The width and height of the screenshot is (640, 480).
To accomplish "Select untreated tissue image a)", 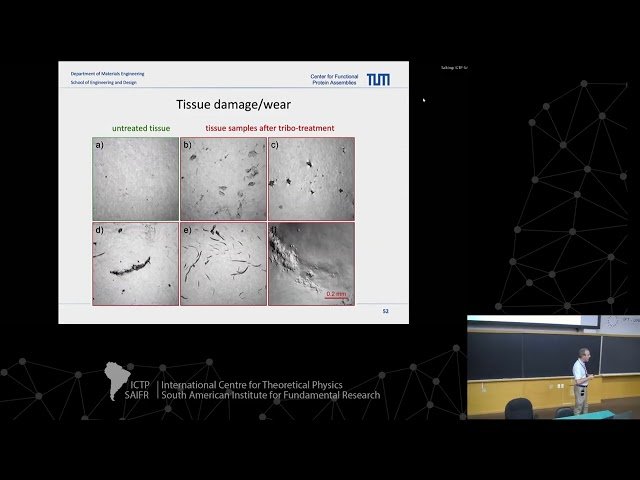I will tap(135, 178).
